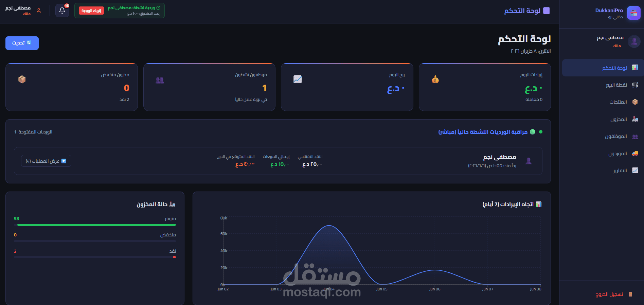Viewport: 644px width, 305px height.
Task: Click the people icon on موظفون نشطون card
Action: [x=160, y=80]
